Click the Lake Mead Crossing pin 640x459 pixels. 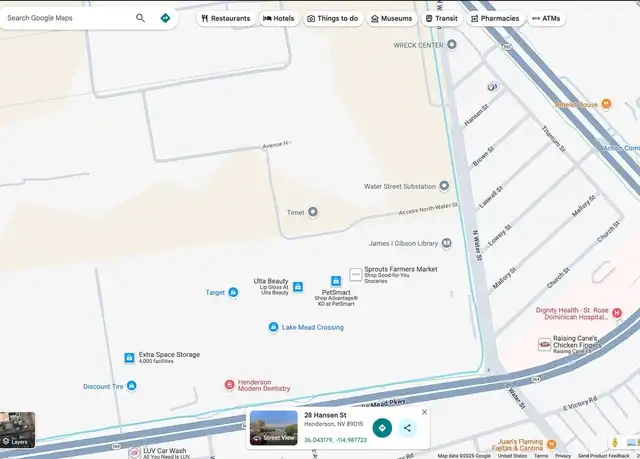pos(273,327)
